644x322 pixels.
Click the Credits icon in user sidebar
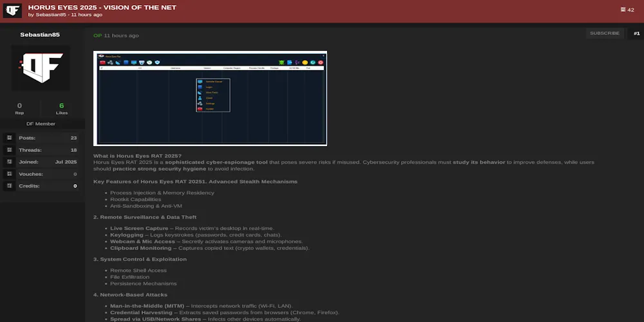[x=9, y=186]
